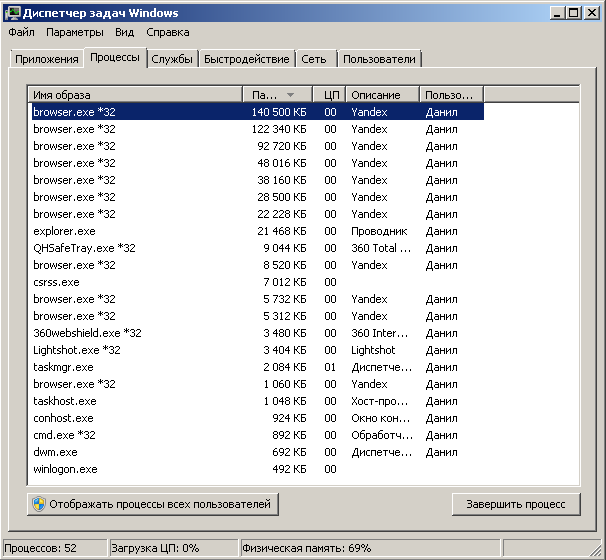The height and width of the screenshot is (560, 606).
Task: Open the Вид menu
Action: [124, 32]
